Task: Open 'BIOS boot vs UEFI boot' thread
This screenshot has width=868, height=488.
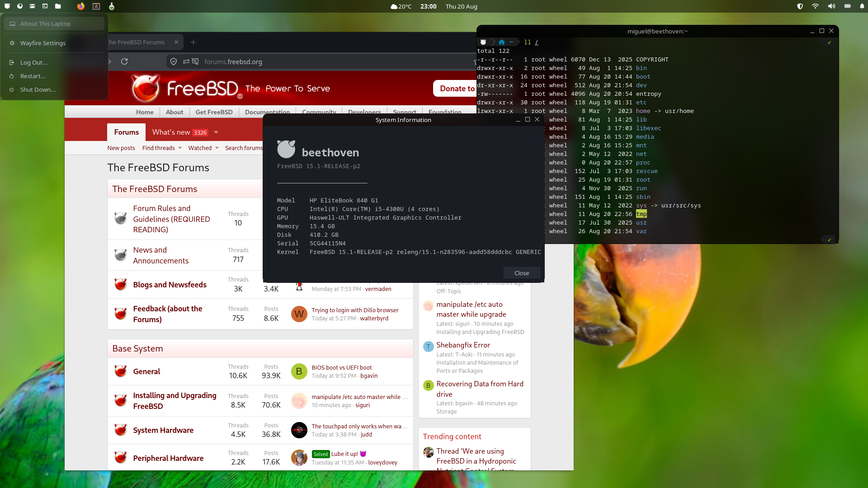Action: pos(341,367)
